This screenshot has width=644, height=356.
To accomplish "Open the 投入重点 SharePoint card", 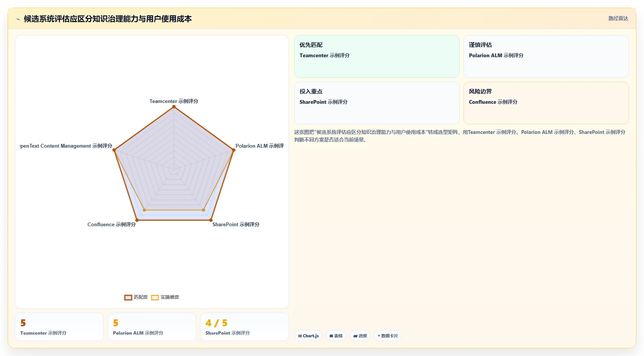I will click(x=377, y=103).
